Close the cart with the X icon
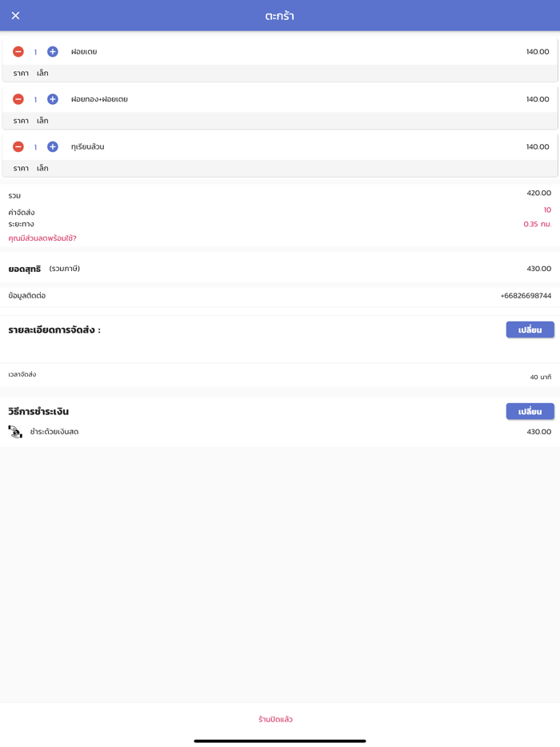Screen dimensions: 560x747 [x=15, y=16]
